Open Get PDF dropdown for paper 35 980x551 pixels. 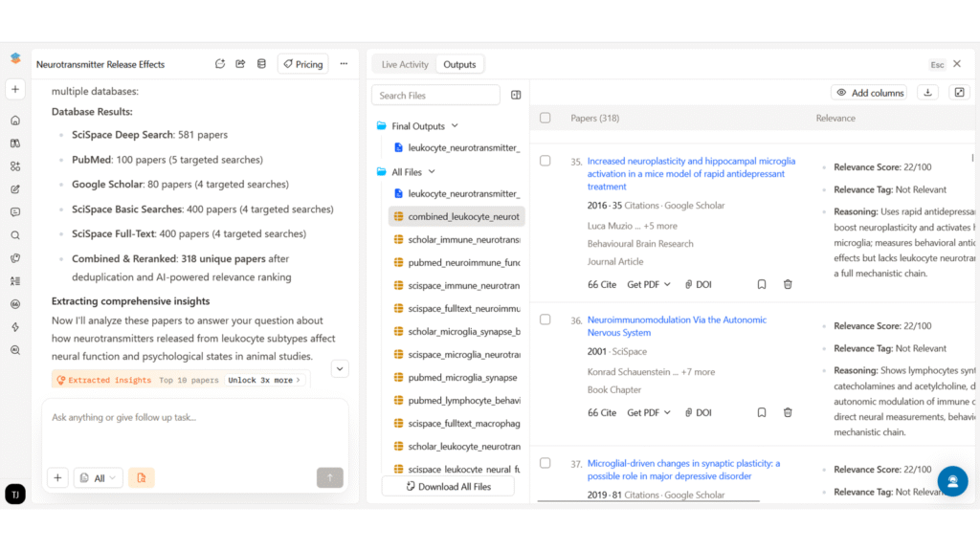click(x=649, y=284)
